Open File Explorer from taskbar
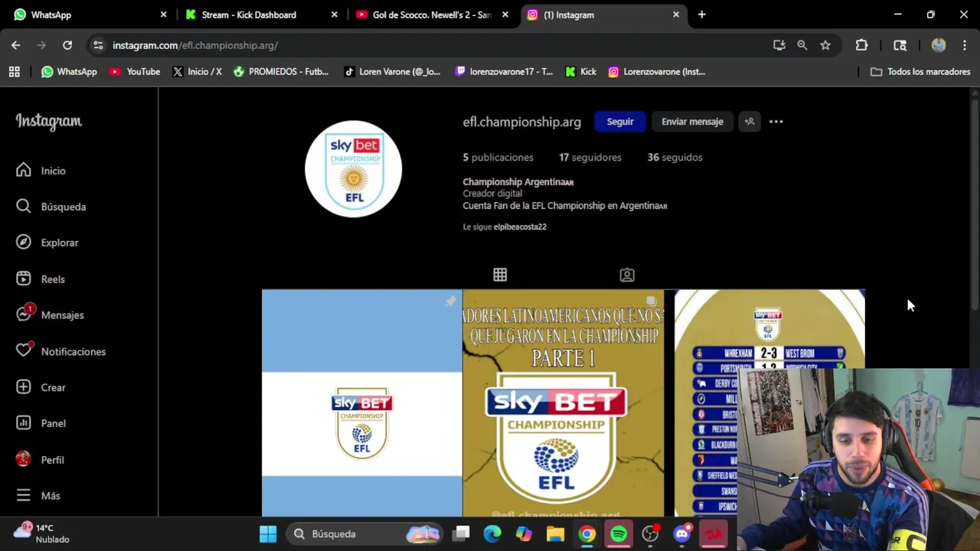 [555, 534]
